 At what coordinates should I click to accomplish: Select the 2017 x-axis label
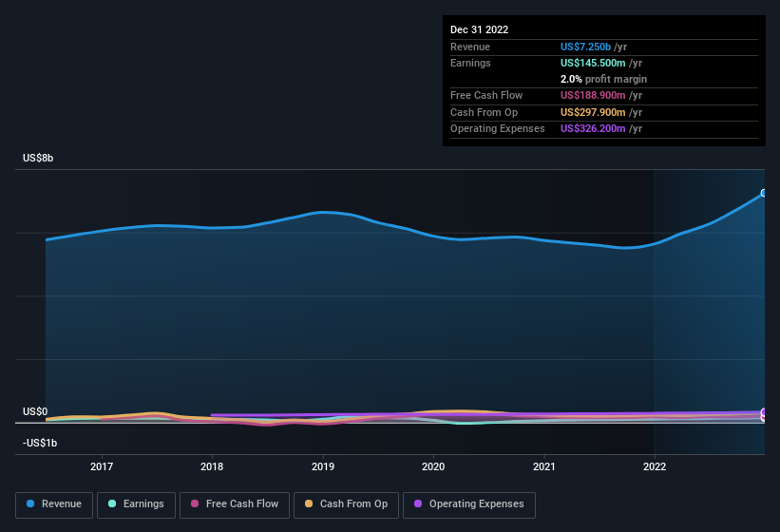[x=102, y=466]
